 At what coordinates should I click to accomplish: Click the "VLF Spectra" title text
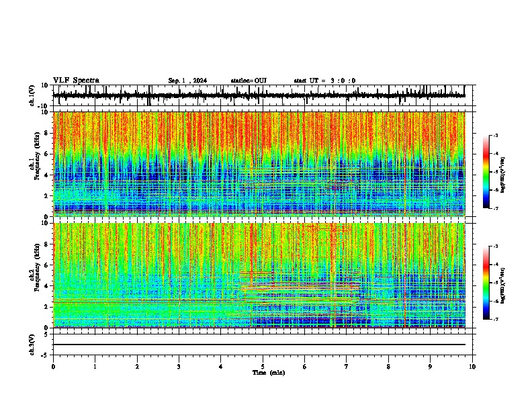76,81
